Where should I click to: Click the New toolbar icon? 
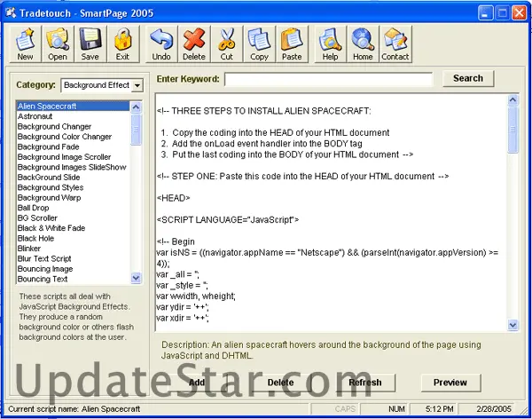coord(26,43)
